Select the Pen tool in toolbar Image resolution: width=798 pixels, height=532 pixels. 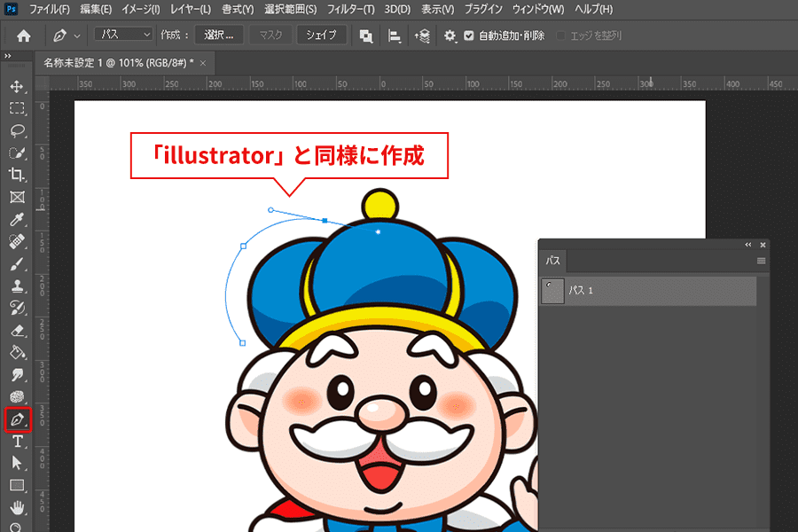(18, 419)
